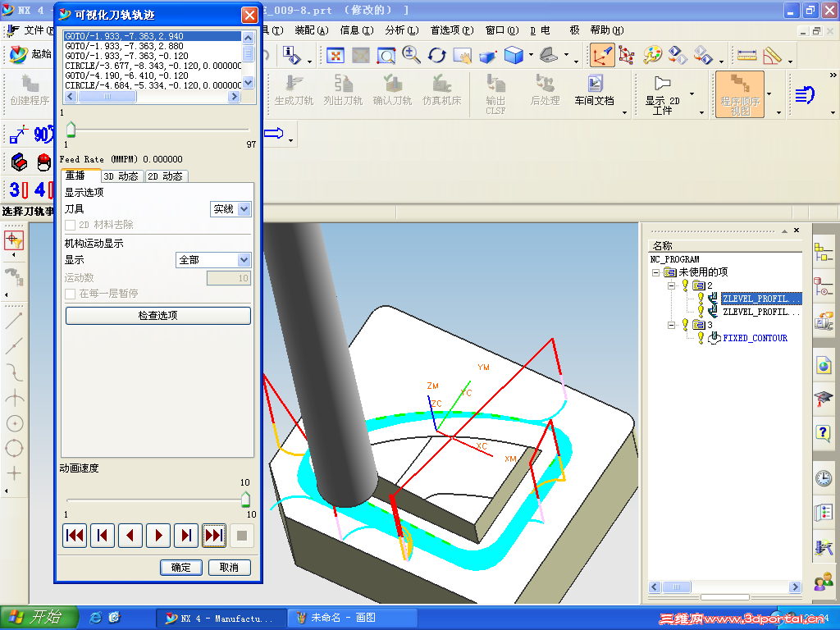The height and width of the screenshot is (630, 840).
Task: Open the clock history panel icon
Action: tap(824, 477)
